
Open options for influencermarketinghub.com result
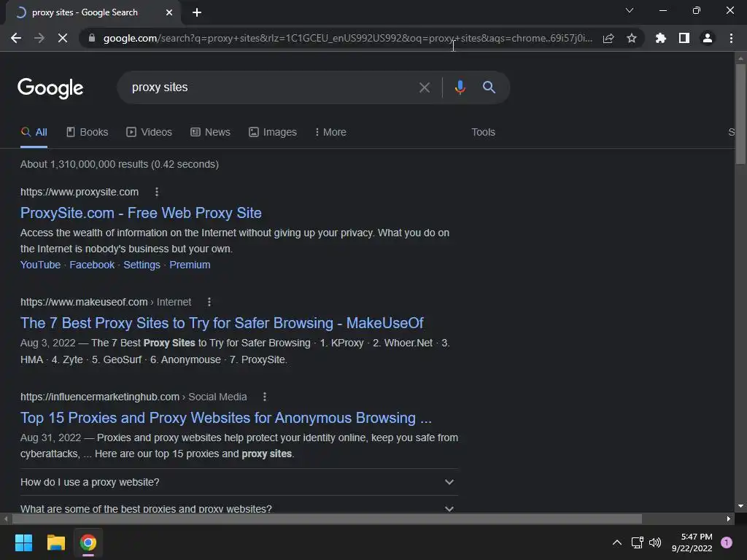pyautogui.click(x=265, y=397)
